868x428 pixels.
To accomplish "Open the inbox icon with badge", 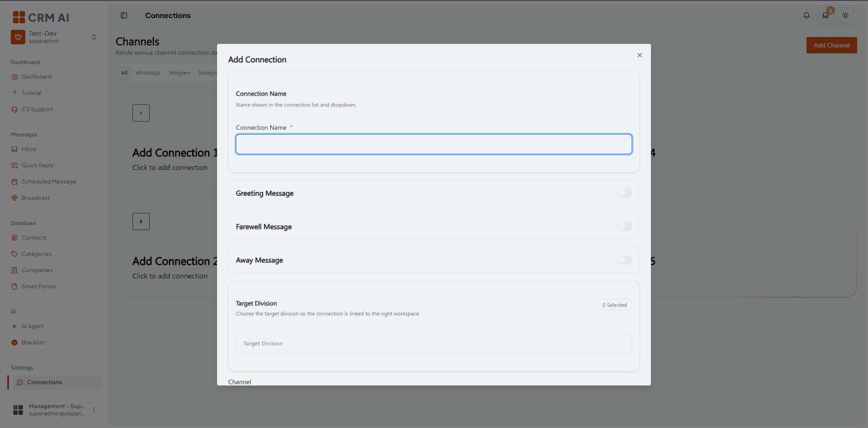I will click(x=826, y=15).
